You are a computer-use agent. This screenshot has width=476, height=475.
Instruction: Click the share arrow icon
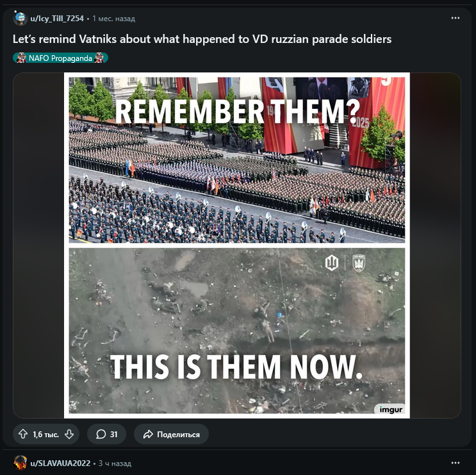coord(148,434)
